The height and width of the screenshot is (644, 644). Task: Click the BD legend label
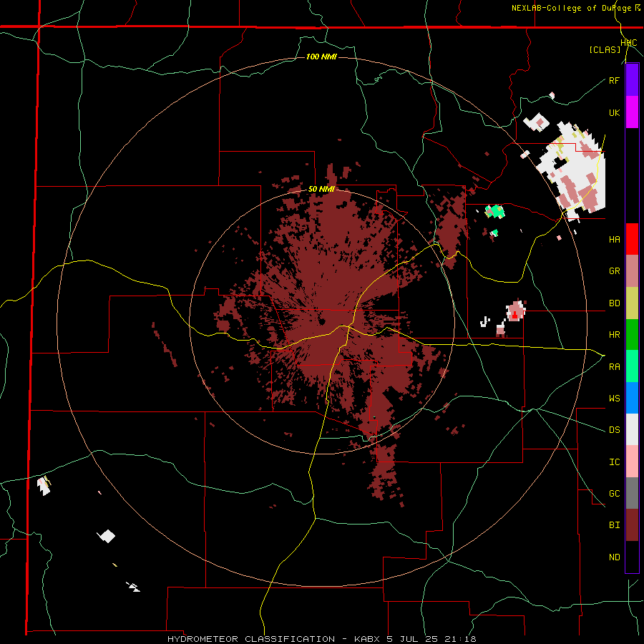[615, 303]
